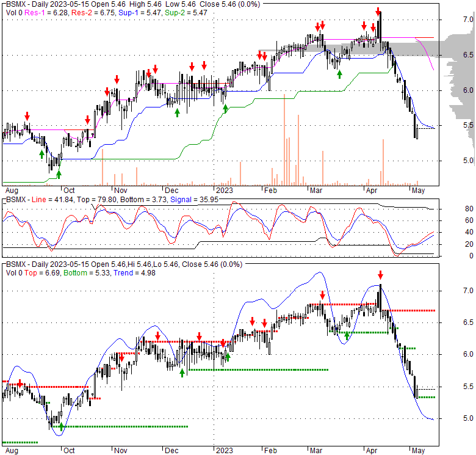Click the 'Aug' date label under the top chart
This screenshot has height=455, width=476.
point(12,191)
